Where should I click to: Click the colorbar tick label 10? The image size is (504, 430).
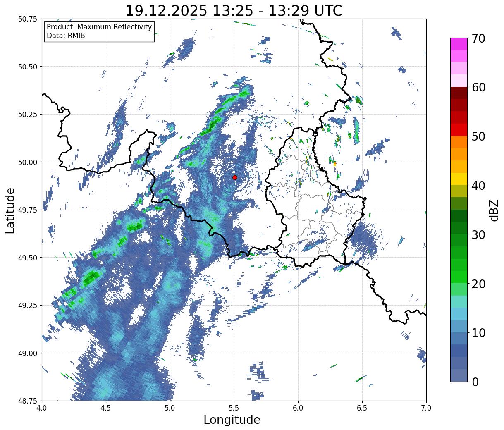[478, 333]
